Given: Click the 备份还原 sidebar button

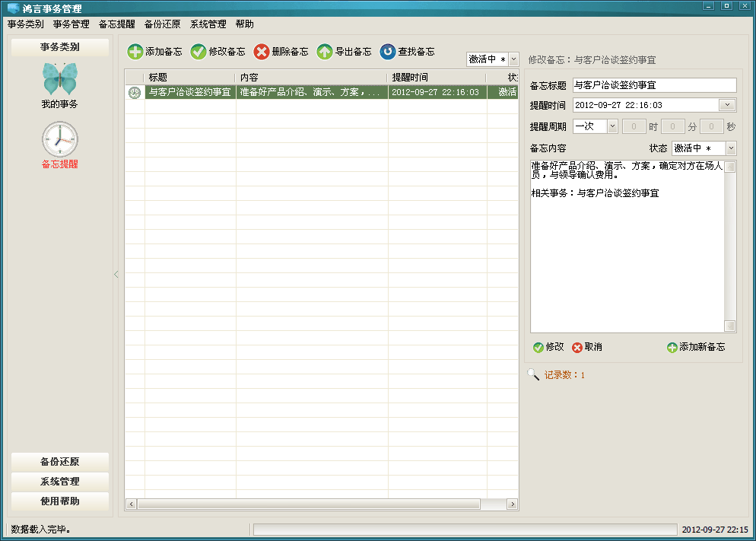Looking at the screenshot, I should pos(60,462).
